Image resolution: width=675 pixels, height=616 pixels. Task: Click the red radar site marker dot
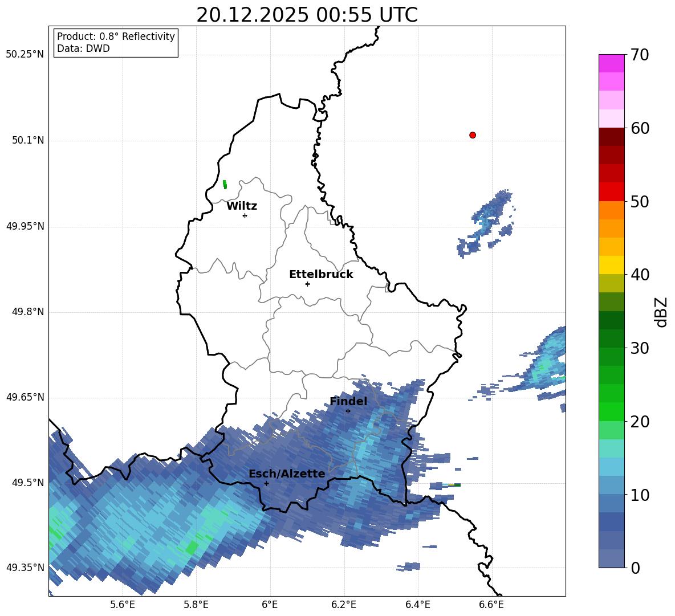473,135
